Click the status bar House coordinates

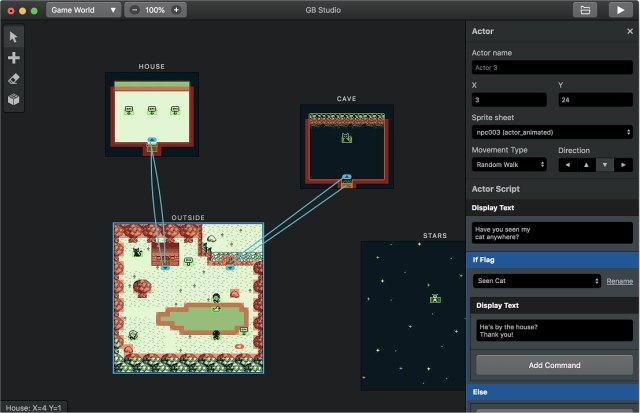click(x=33, y=408)
